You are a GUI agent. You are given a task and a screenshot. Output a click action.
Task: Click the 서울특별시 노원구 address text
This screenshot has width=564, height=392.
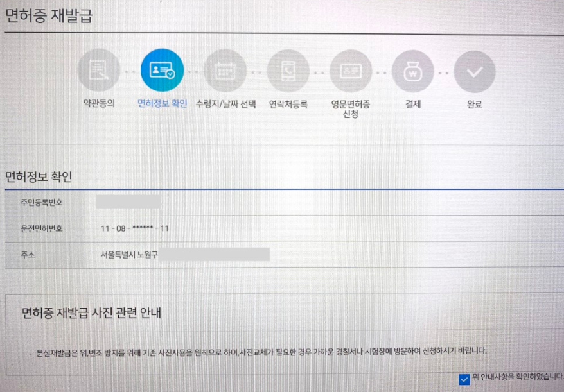pyautogui.click(x=129, y=255)
